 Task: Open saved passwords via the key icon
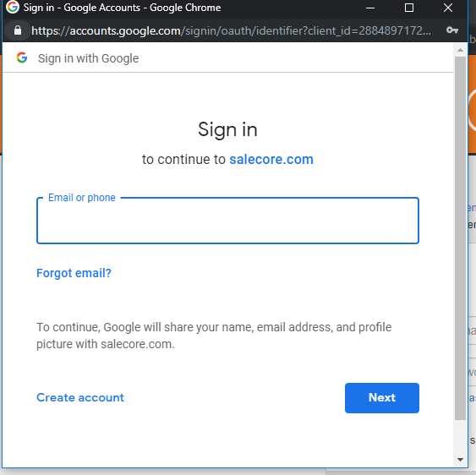coord(452,30)
